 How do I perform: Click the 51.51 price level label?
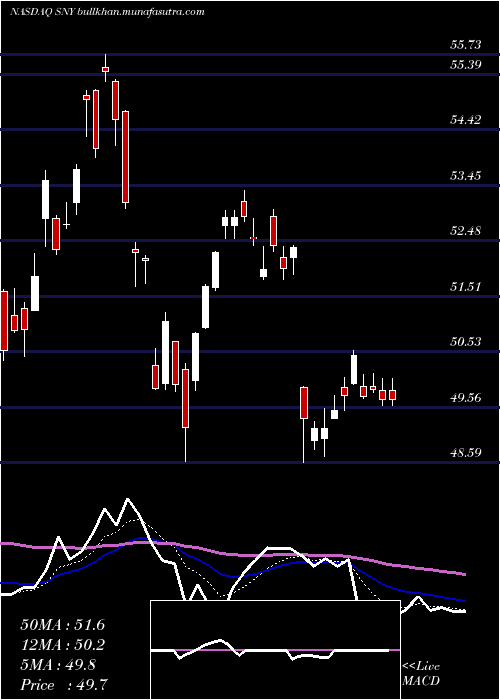point(466,287)
